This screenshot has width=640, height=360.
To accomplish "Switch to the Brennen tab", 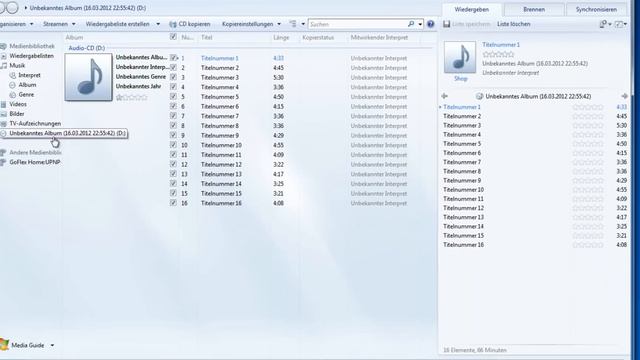I will coord(534,9).
